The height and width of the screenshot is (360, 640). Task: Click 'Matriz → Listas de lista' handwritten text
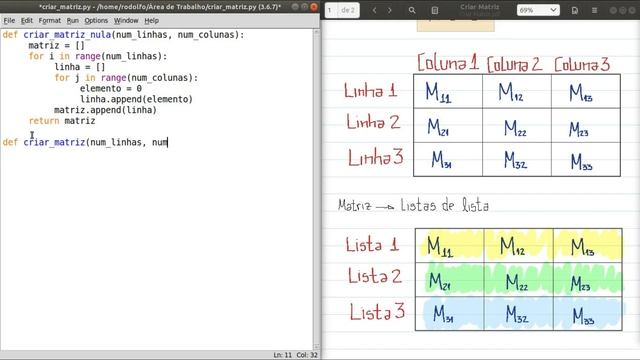(413, 205)
